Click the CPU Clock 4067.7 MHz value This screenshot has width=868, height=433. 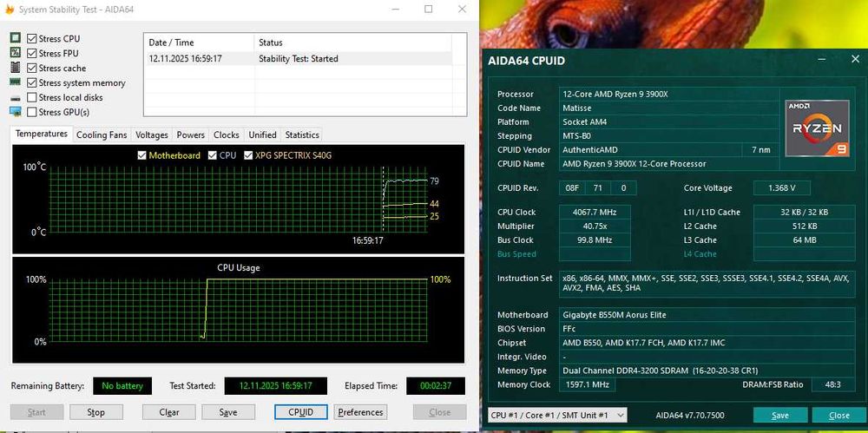point(595,212)
